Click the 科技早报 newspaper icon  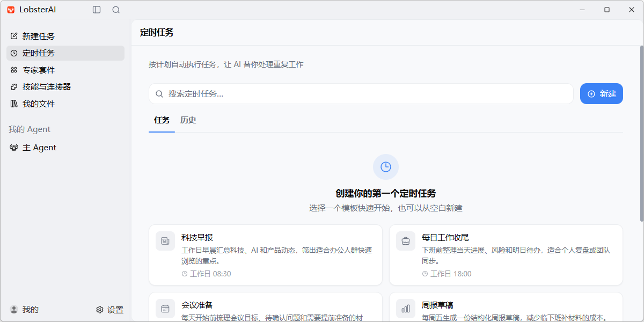tap(165, 241)
